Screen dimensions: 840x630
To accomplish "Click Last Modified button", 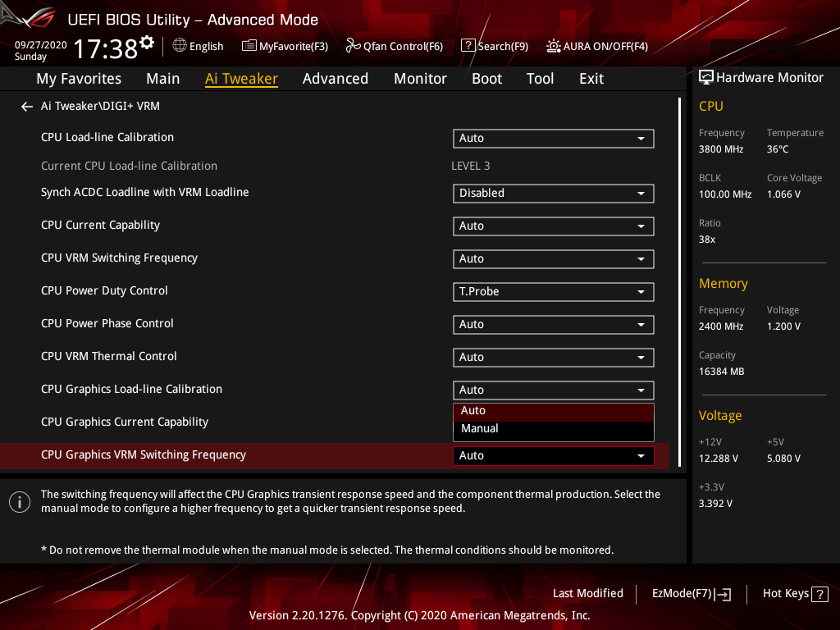I will 587,594.
